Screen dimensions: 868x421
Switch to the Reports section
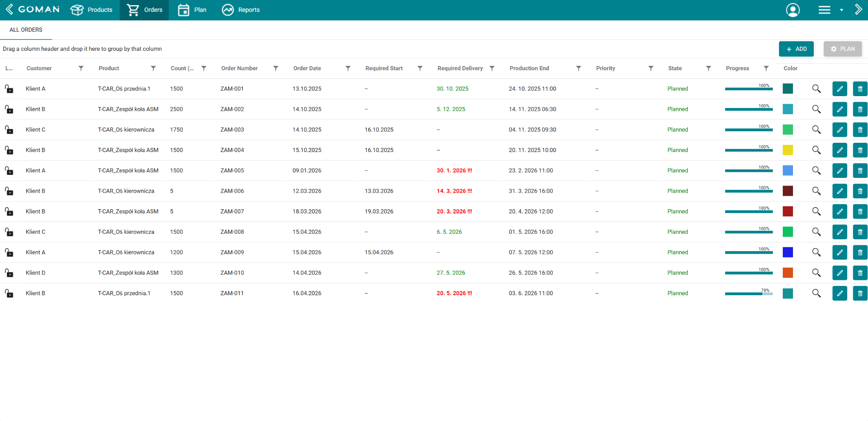coord(241,10)
